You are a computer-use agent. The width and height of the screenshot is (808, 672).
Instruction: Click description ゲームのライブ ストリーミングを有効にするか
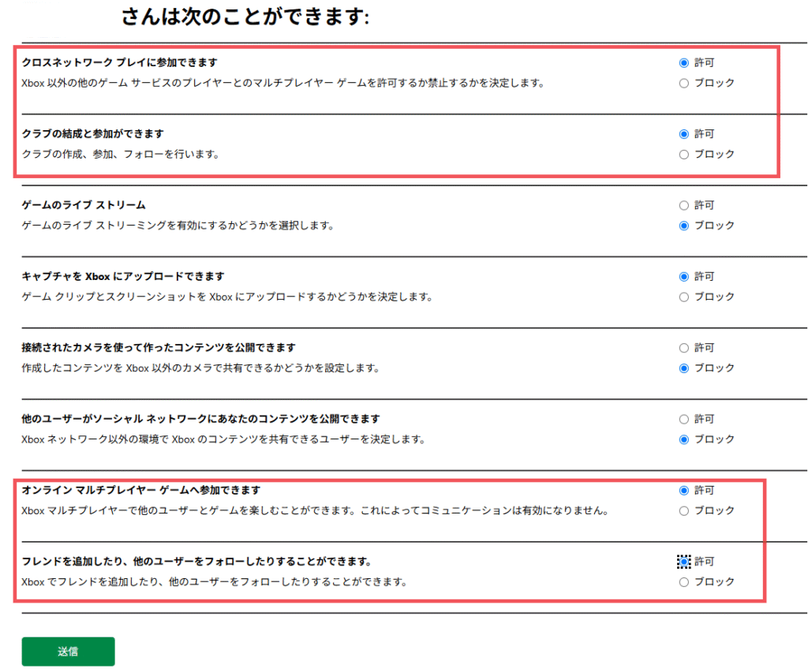click(x=178, y=225)
